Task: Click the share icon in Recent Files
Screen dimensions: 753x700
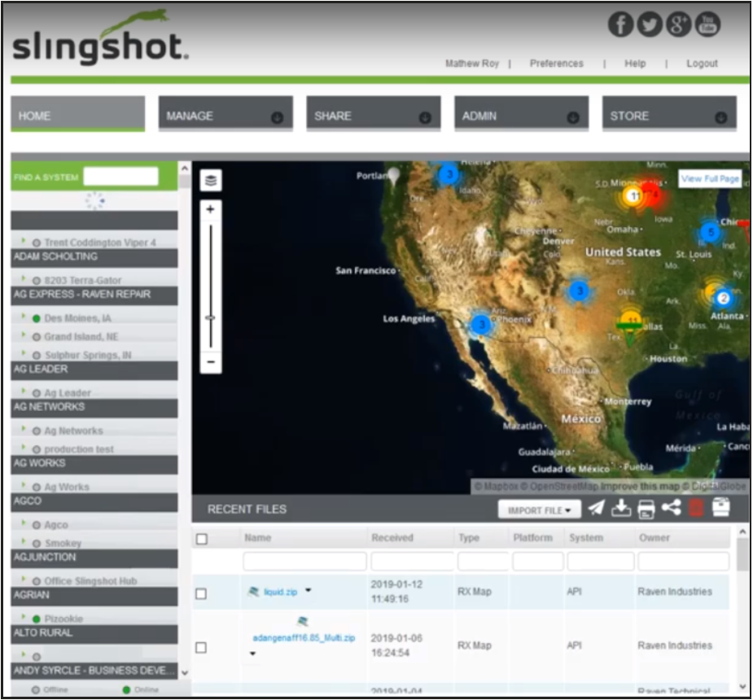Action: tap(671, 508)
